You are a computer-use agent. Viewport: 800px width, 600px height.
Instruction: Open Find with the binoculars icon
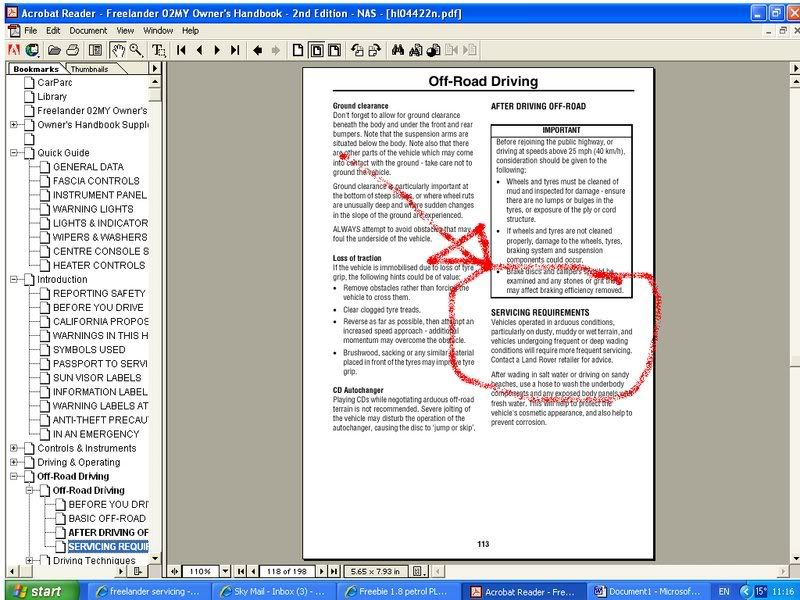(398, 50)
